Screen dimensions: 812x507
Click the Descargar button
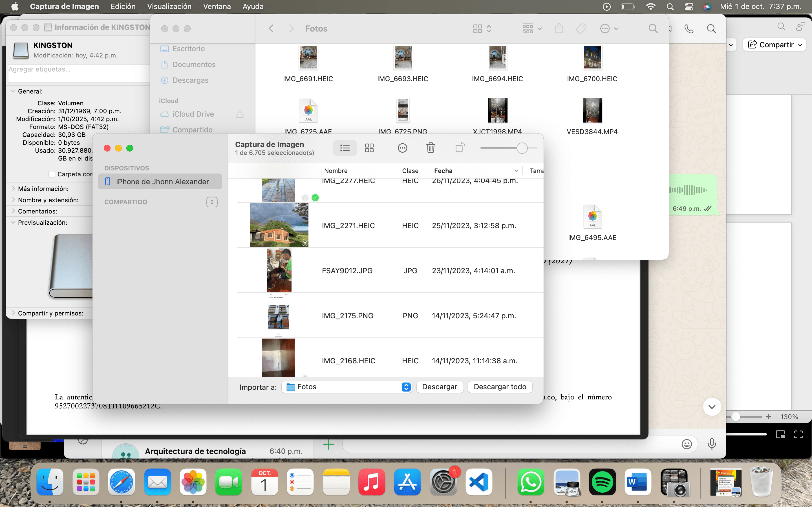pyautogui.click(x=439, y=387)
